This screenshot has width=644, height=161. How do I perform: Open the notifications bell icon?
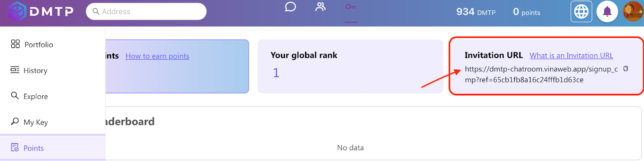pyautogui.click(x=607, y=12)
